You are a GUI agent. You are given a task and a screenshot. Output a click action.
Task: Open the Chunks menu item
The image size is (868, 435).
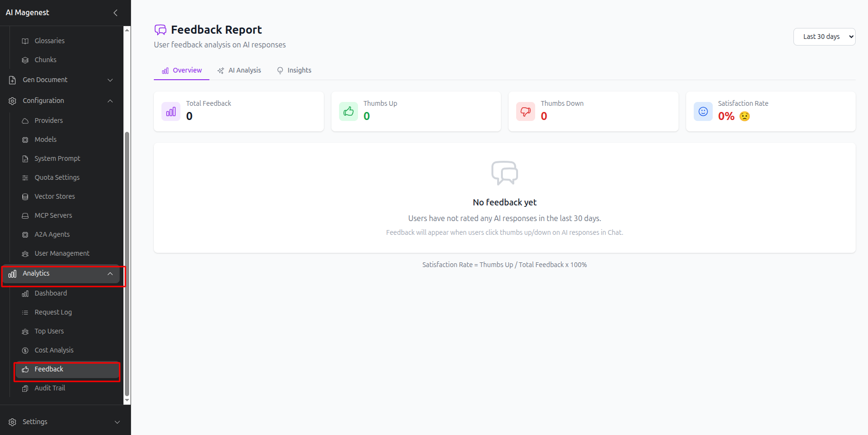click(67, 60)
